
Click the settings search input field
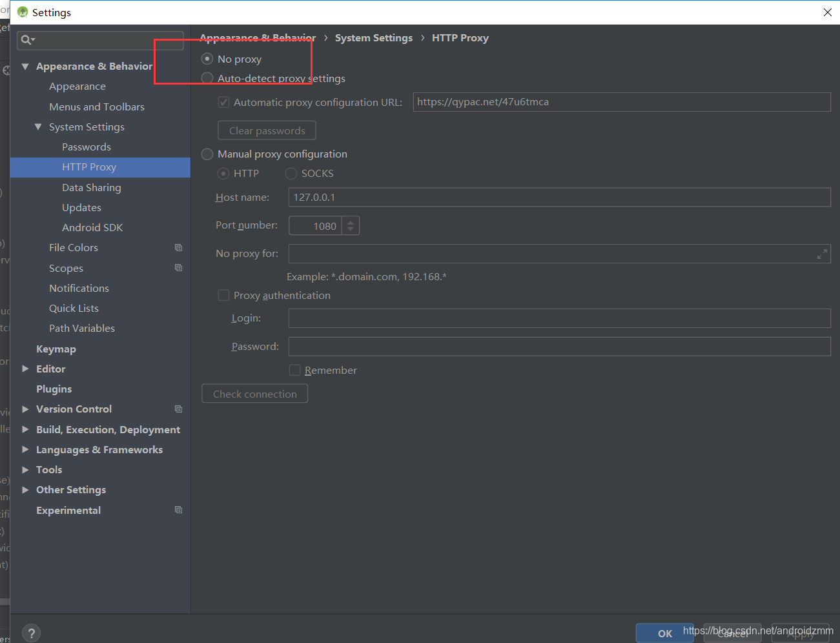coord(100,40)
